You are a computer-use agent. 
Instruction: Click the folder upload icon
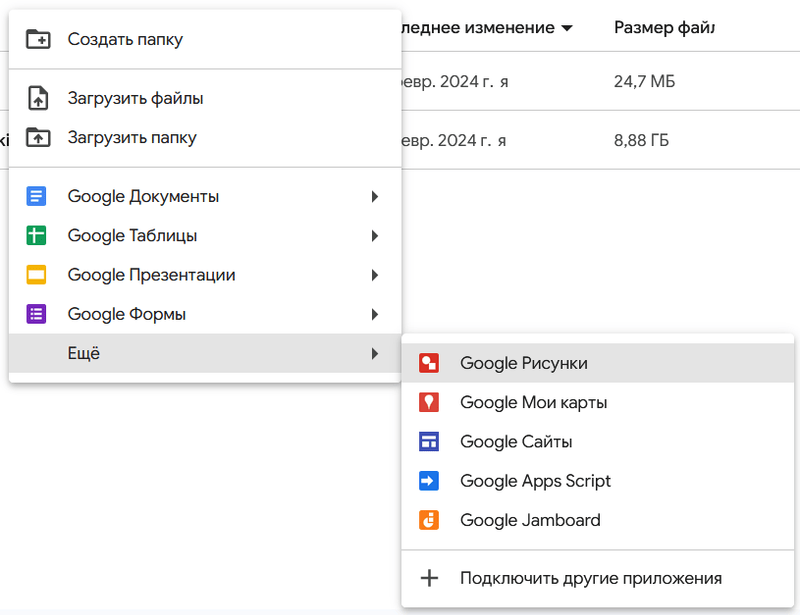point(37,137)
